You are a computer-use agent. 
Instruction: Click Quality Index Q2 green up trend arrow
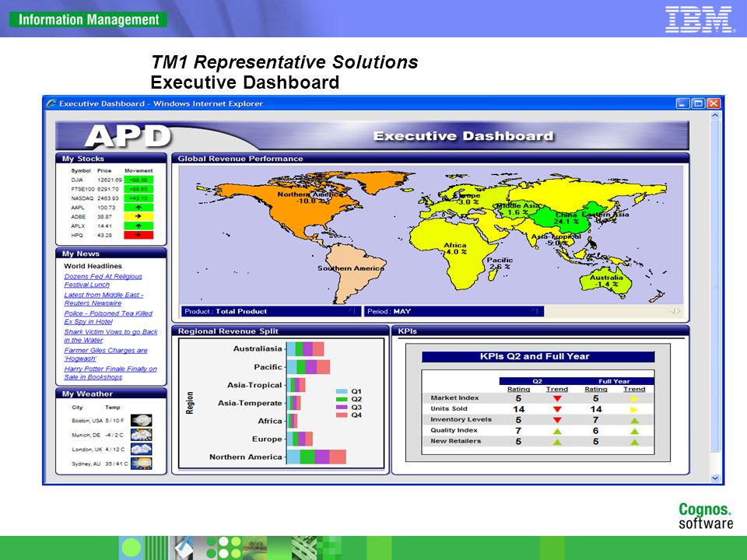[557, 431]
